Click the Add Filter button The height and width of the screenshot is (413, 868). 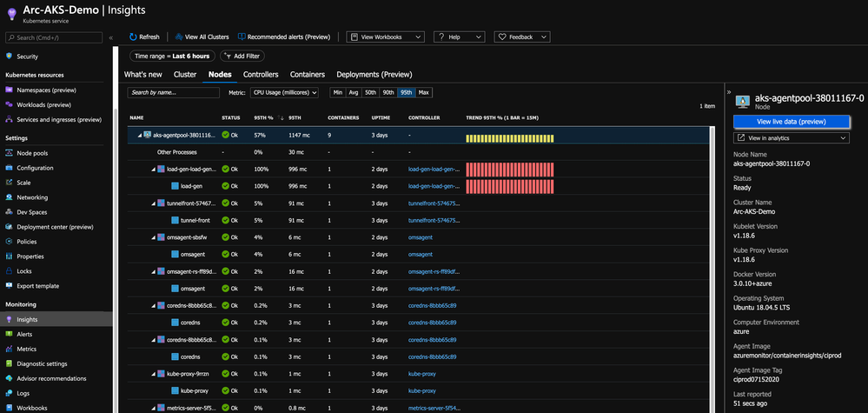click(242, 56)
